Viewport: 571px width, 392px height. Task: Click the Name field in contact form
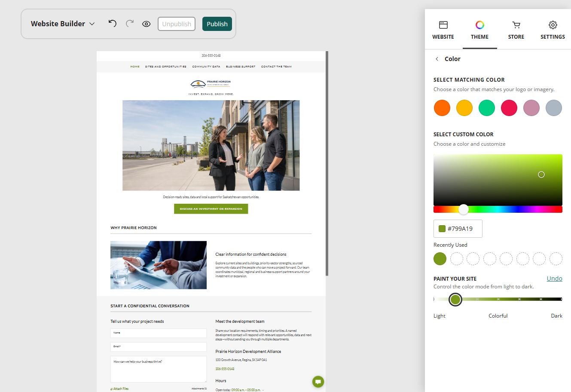[x=159, y=333]
